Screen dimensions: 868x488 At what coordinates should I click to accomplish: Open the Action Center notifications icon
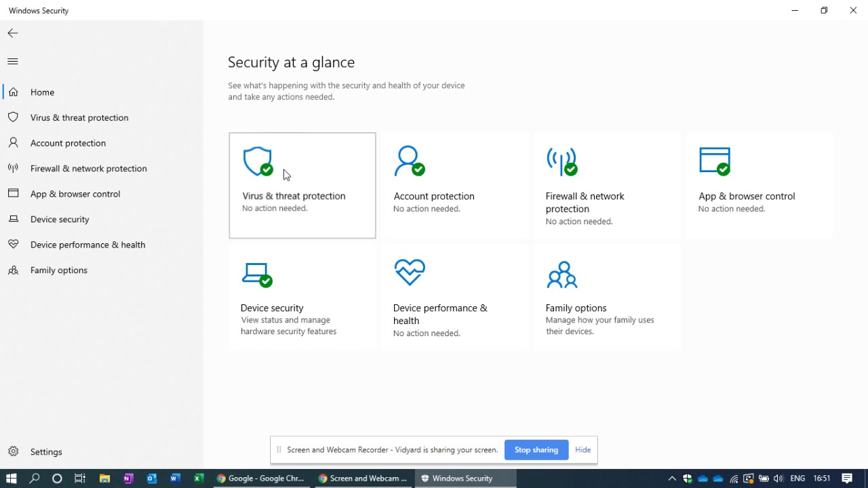(x=847, y=479)
